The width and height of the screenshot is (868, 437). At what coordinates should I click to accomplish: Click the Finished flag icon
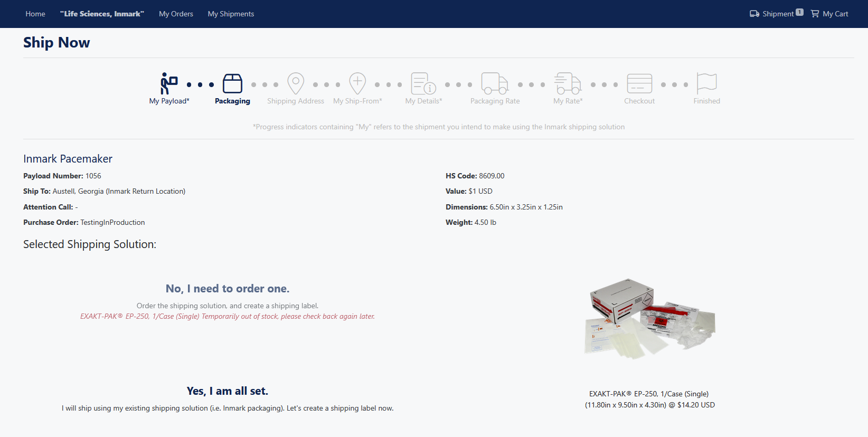pos(706,83)
